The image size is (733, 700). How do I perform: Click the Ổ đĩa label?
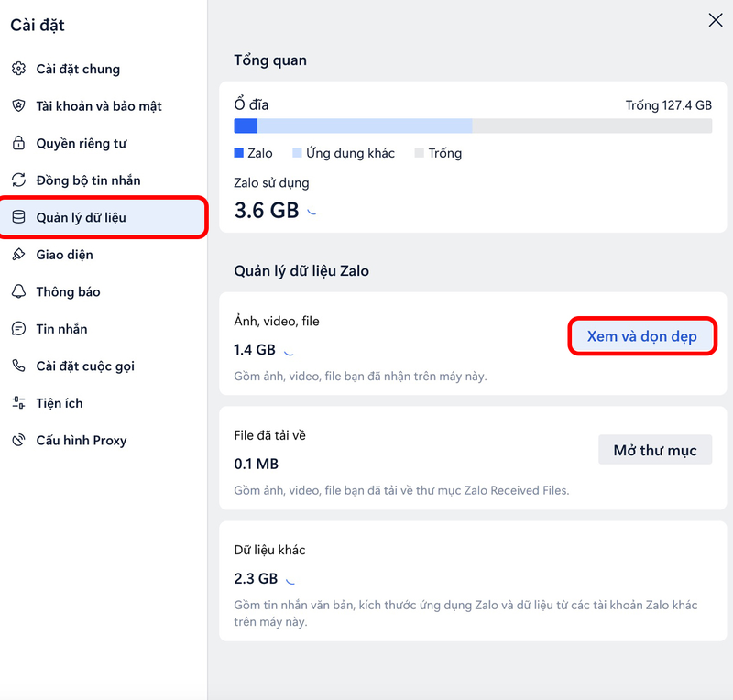tap(251, 104)
